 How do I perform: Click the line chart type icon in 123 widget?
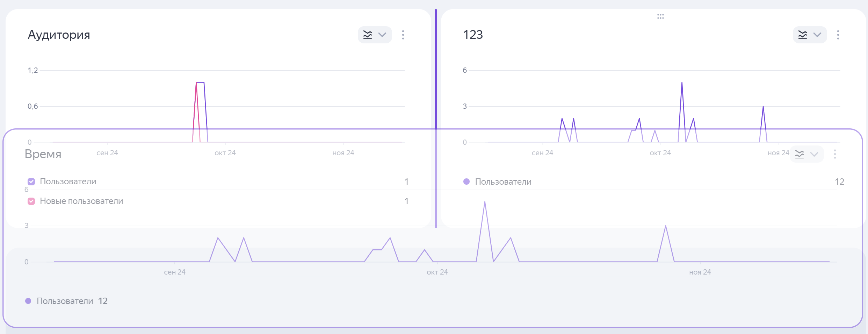[803, 35]
